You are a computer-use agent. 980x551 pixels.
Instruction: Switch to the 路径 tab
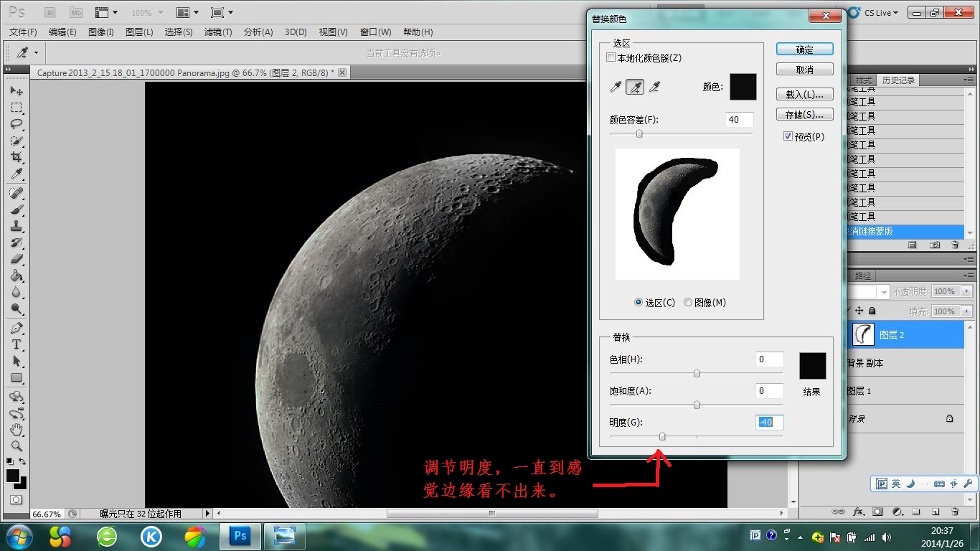pos(862,275)
